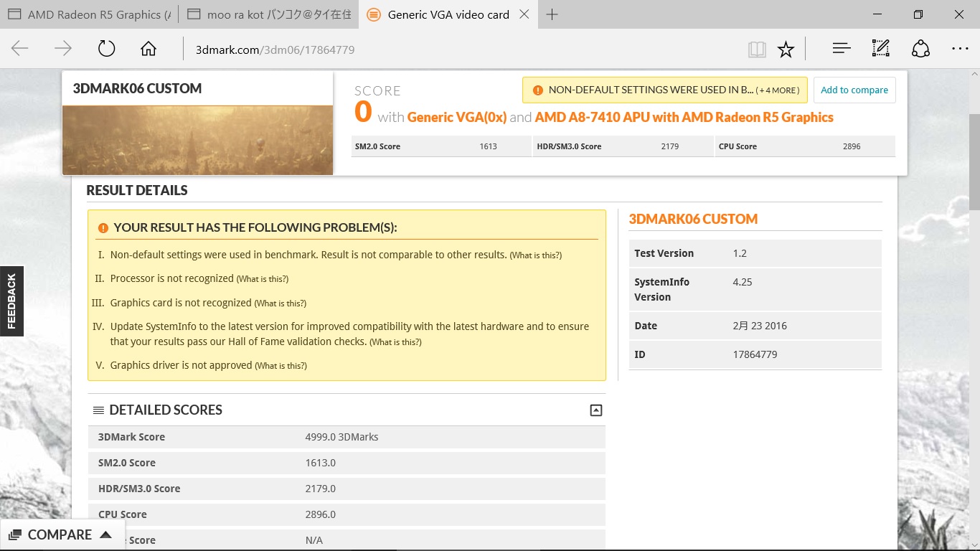980x551 pixels.
Task: Open the FEEDBACK side tab
Action: [11, 301]
